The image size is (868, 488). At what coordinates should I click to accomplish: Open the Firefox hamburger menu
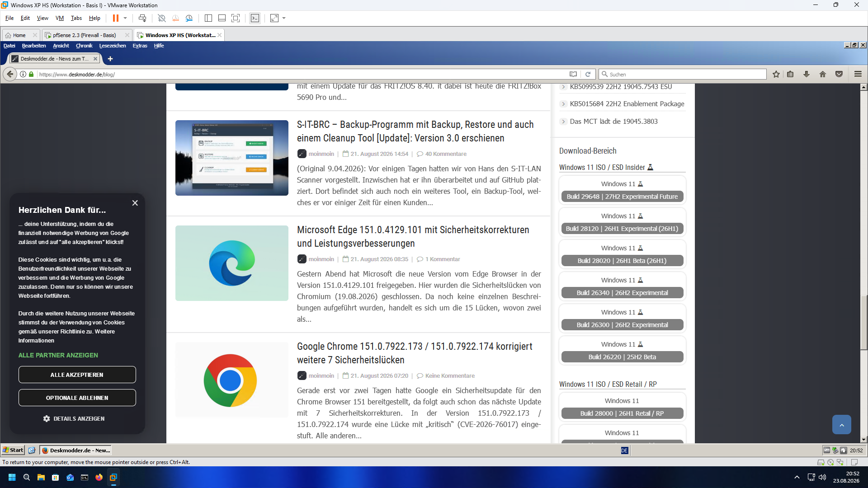(x=858, y=74)
